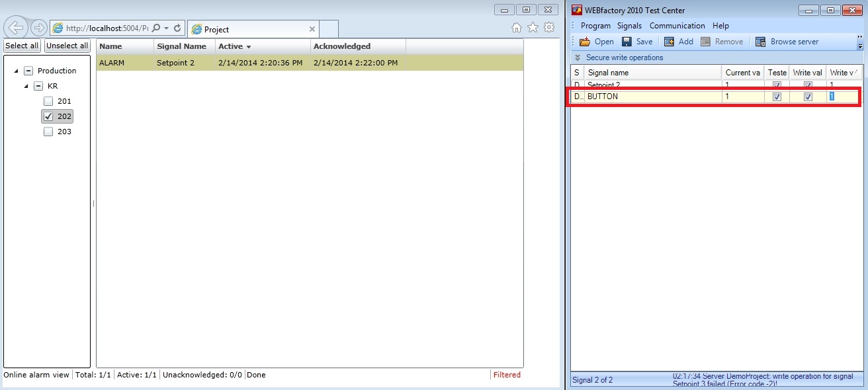Toggle the Tested checkbox in BUTTON row
Image resolution: width=868 pixels, height=390 pixels.
[x=777, y=97]
